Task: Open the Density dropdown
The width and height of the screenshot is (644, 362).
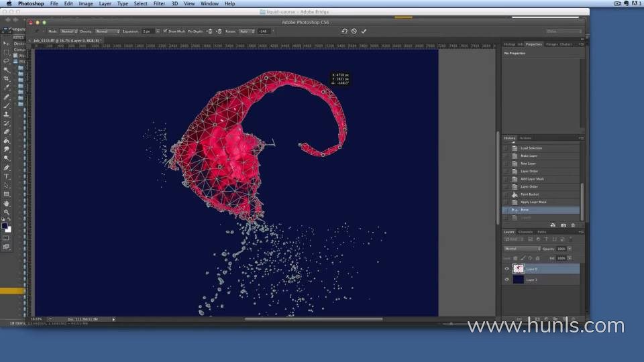Action: coord(107,32)
